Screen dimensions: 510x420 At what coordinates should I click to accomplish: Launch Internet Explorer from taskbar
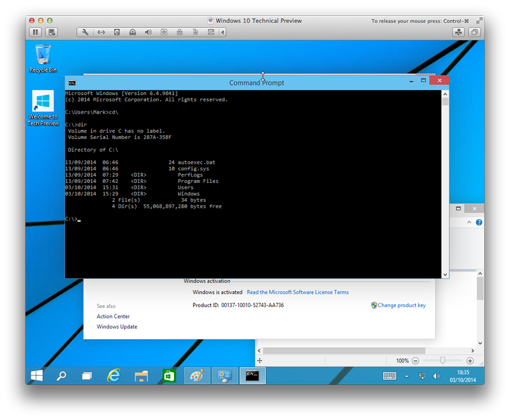point(114,375)
